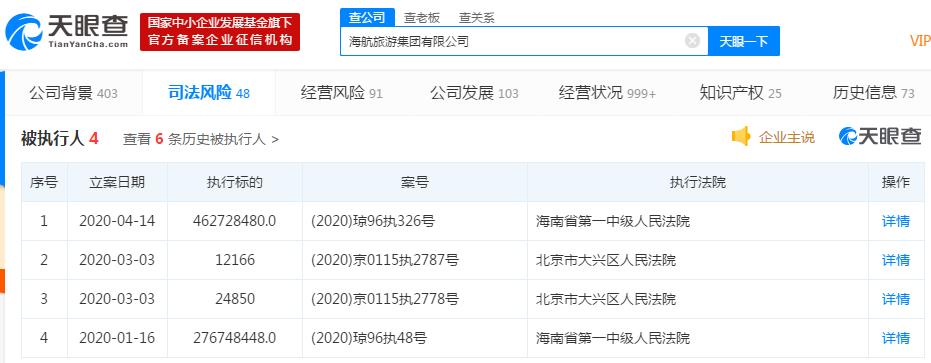The width and height of the screenshot is (931, 363).
Task: Open the 司法风险 tab
Action: pyautogui.click(x=208, y=93)
